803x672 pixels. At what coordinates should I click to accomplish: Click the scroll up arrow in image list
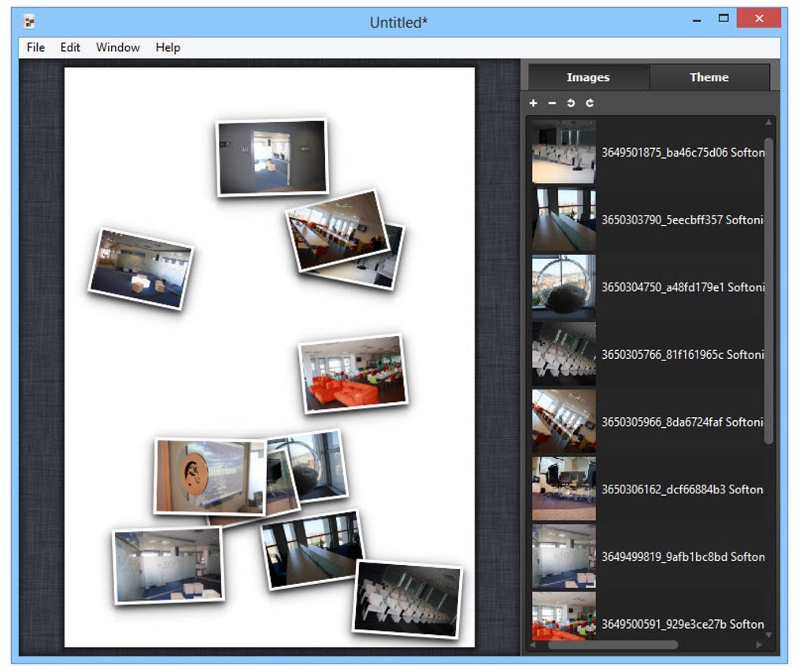tap(768, 122)
